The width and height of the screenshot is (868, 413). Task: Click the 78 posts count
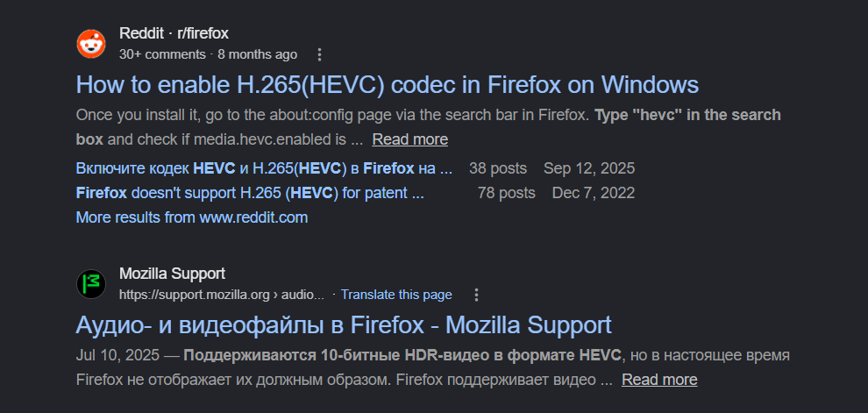click(x=507, y=193)
